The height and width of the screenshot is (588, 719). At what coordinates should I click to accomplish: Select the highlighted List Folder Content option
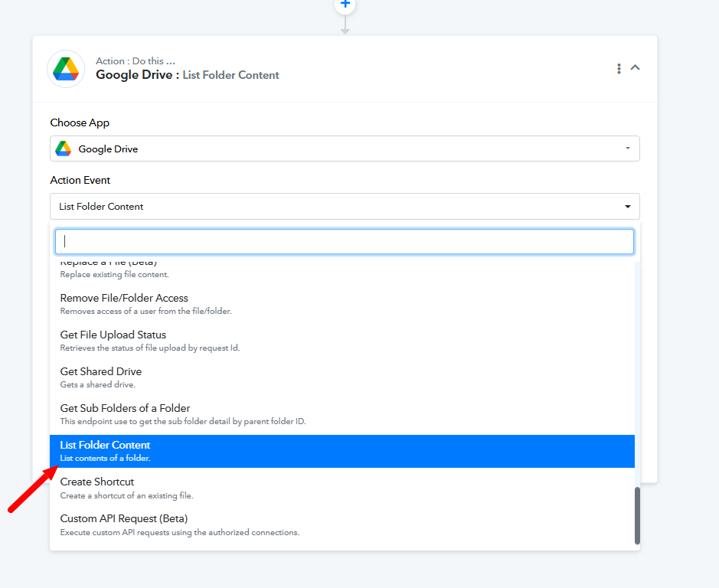tap(342, 451)
